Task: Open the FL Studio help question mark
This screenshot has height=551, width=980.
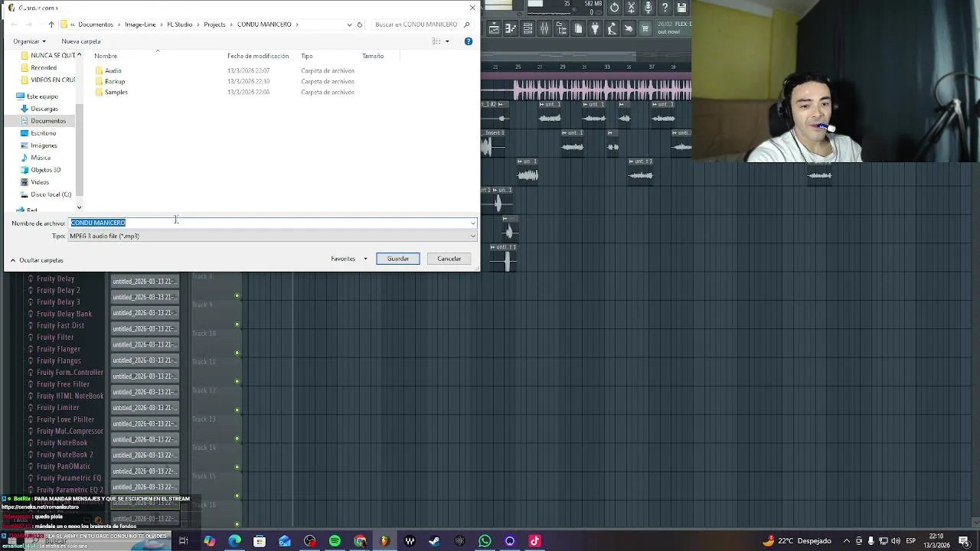Action: (665, 8)
